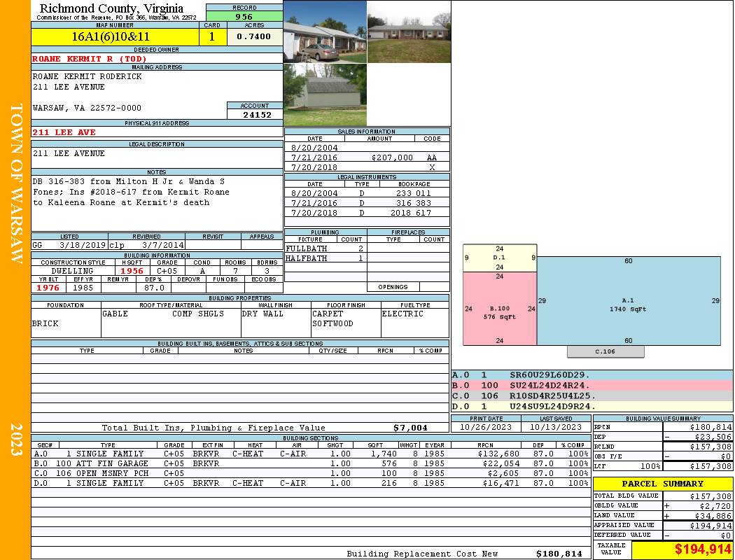Select H SQFT value 1956
The width and height of the screenshot is (735, 560).
point(132,271)
